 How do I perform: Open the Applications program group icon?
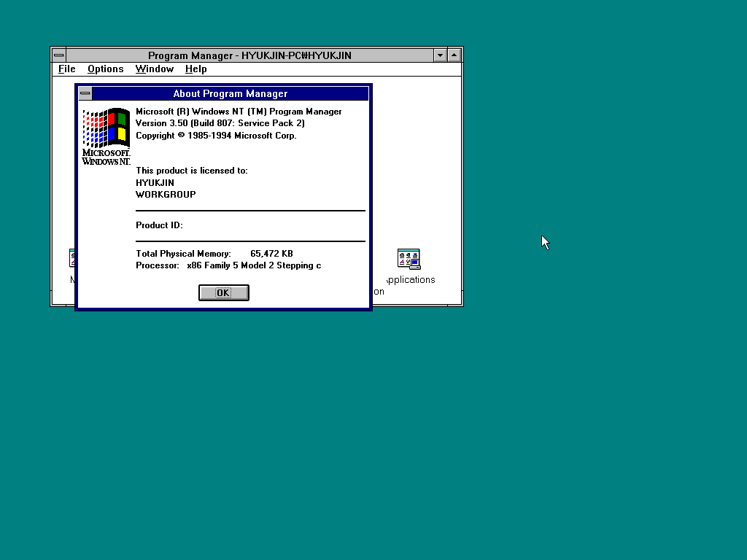[x=409, y=259]
